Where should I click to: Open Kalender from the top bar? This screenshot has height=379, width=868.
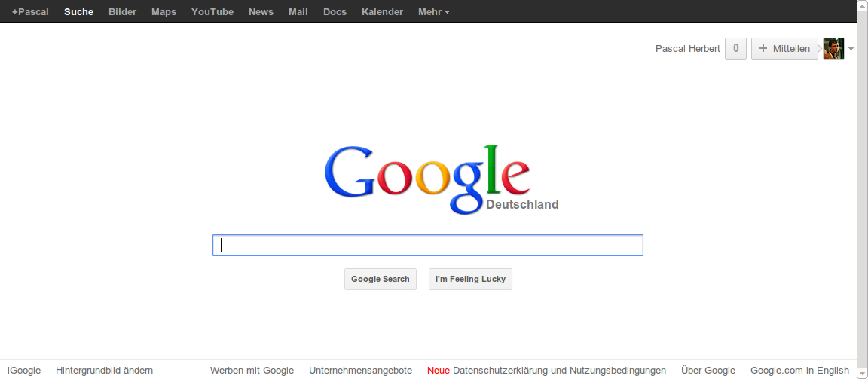click(x=383, y=11)
